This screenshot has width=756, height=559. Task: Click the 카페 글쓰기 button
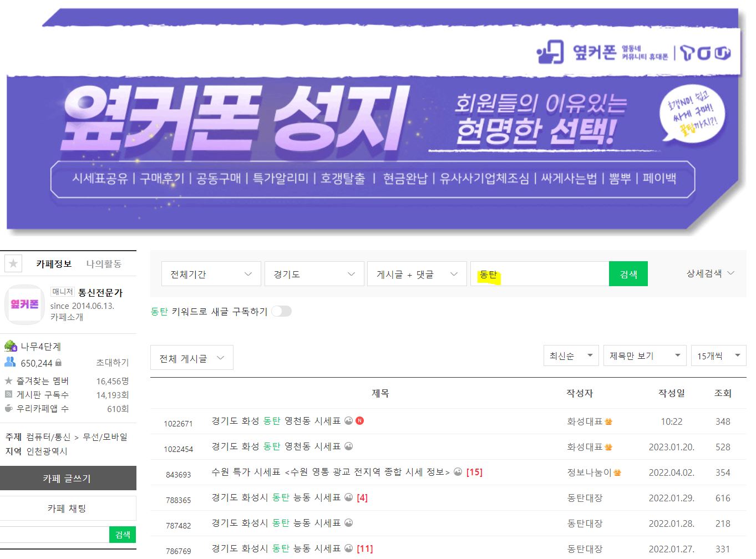[68, 478]
